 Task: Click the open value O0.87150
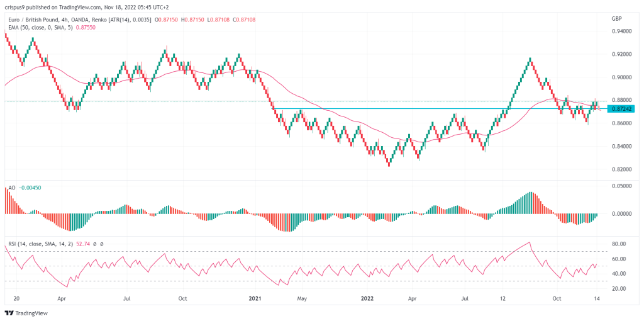166,20
